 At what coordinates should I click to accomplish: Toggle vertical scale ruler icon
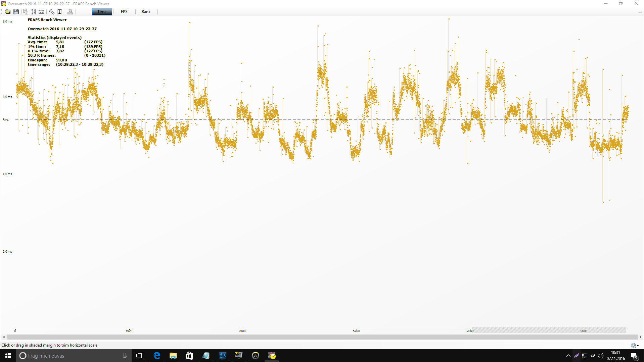point(34,12)
